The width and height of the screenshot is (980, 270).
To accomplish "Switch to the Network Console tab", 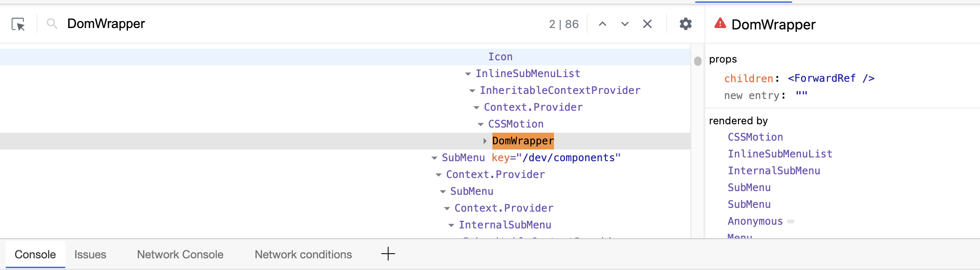I will (x=180, y=254).
